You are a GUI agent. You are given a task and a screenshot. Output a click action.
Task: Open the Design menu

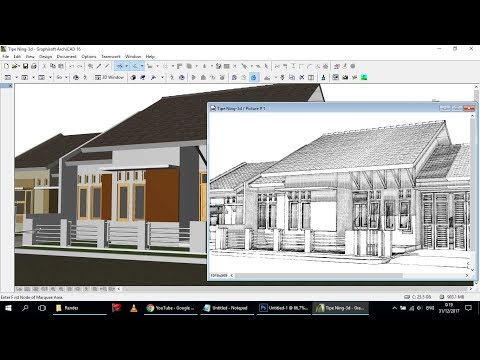[45, 57]
